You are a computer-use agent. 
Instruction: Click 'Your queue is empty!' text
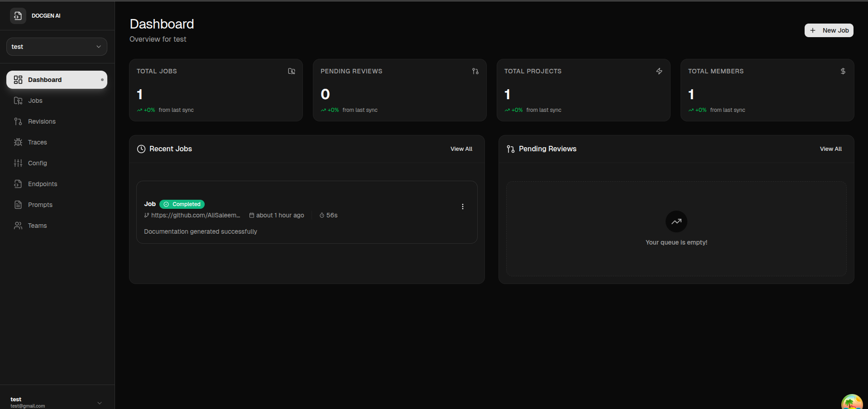pos(676,242)
